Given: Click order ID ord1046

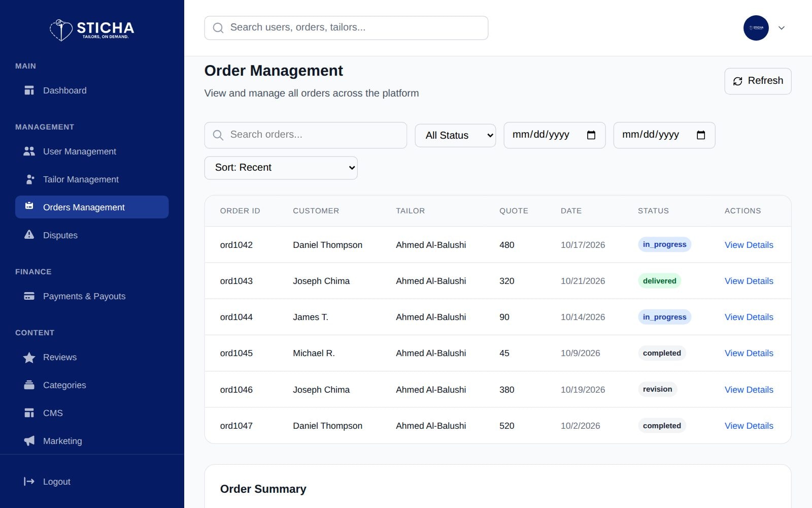Looking at the screenshot, I should coord(236,390).
